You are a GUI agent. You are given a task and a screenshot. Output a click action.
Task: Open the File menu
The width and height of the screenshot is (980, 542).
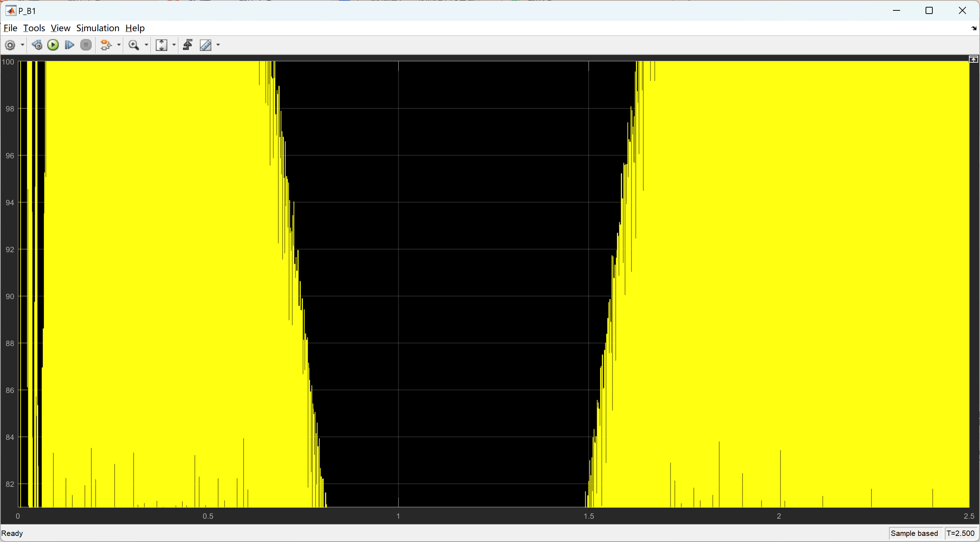[10, 28]
